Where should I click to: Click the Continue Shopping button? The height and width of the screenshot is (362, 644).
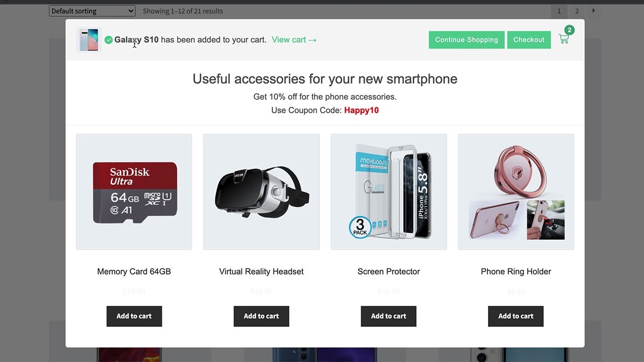tap(466, 40)
